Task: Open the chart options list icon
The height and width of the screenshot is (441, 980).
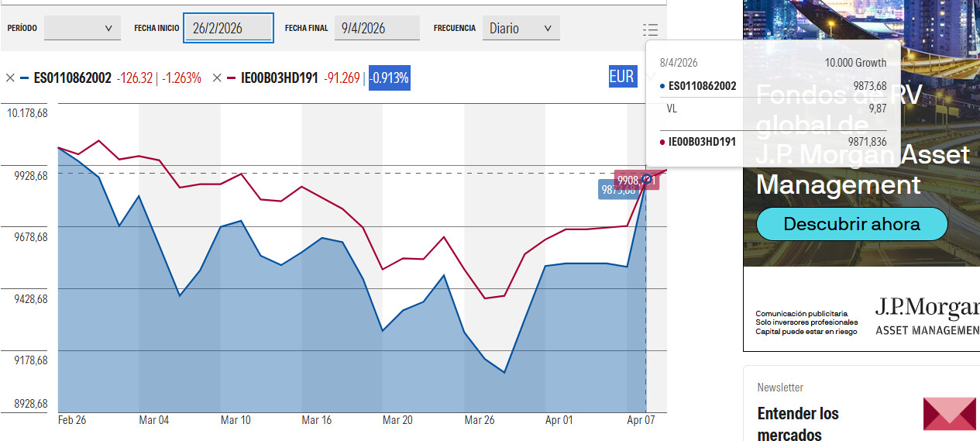Action: [650, 30]
